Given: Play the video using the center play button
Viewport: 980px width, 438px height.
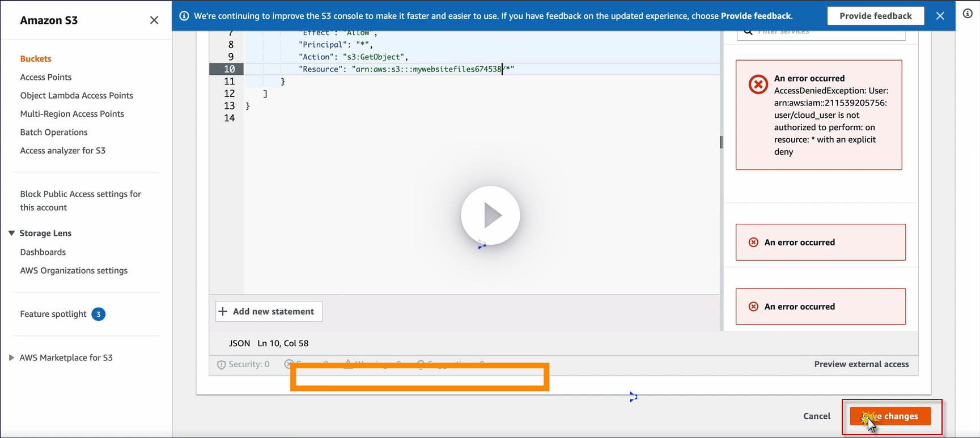Looking at the screenshot, I should click(x=490, y=215).
